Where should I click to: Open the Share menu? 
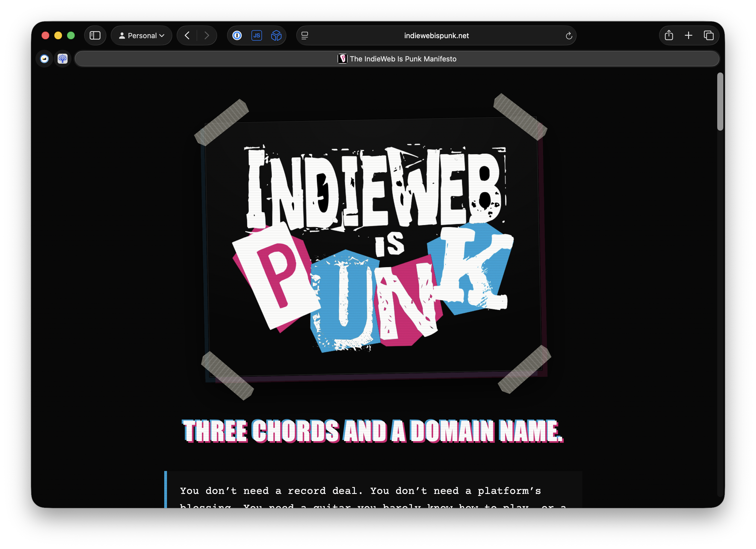click(x=669, y=35)
